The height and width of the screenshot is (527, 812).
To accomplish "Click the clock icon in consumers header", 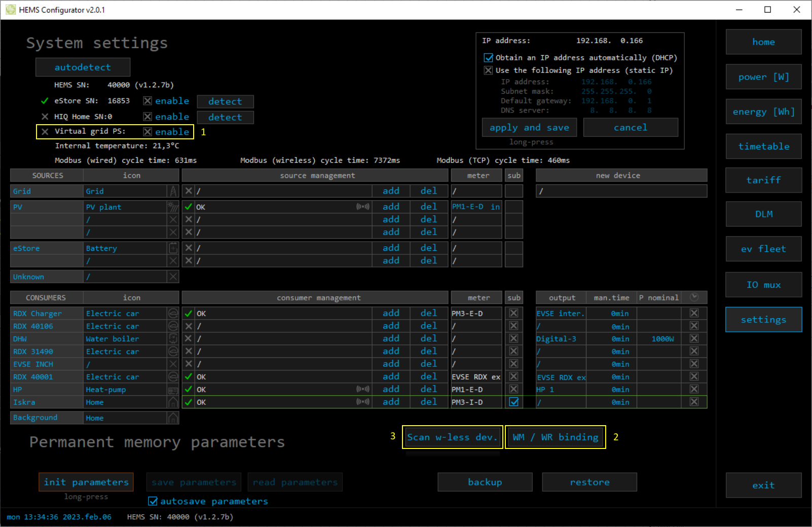I will (694, 297).
